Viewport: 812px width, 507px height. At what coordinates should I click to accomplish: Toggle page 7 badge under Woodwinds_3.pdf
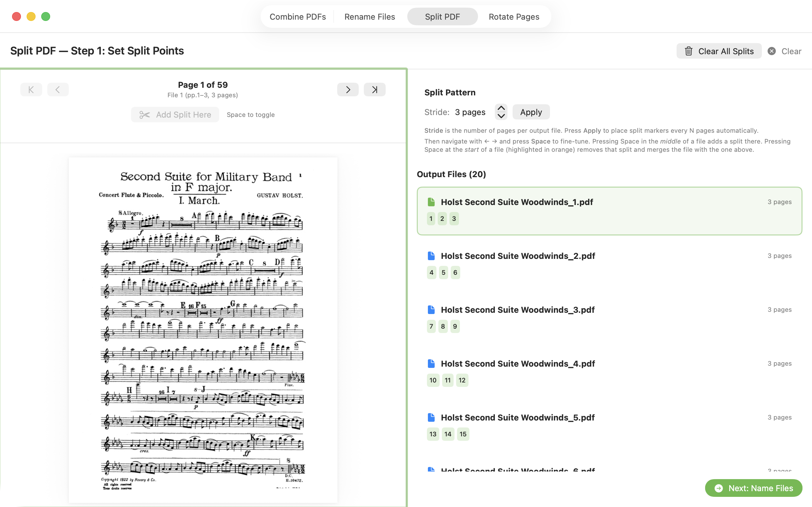tap(431, 326)
